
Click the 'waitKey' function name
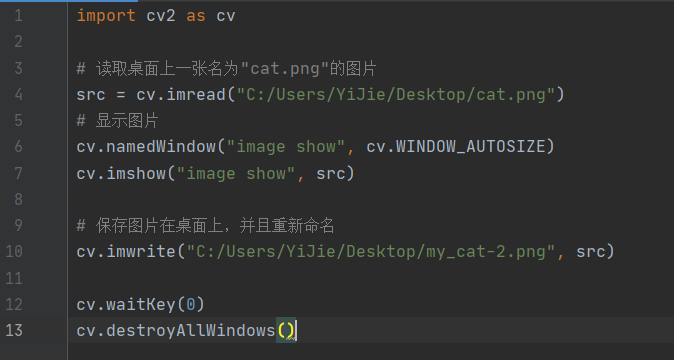[x=141, y=305]
